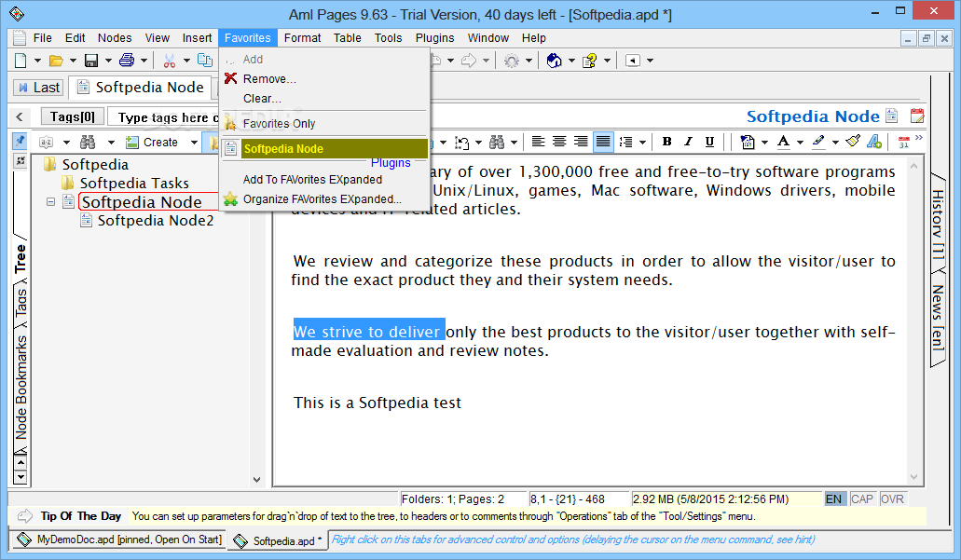The height and width of the screenshot is (560, 961).
Task: Toggle Italic formatting
Action: (688, 142)
